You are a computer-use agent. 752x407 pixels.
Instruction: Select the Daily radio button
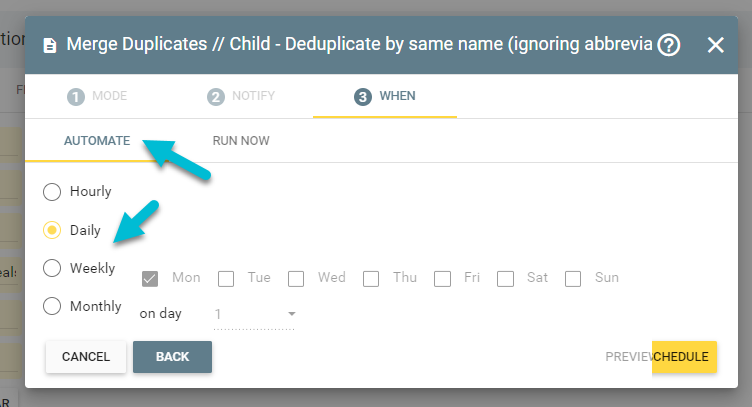52,230
